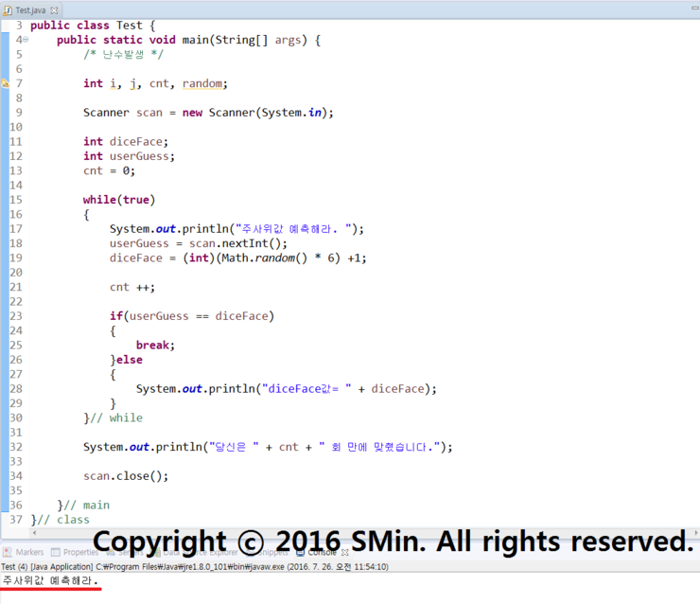700x604 pixels.
Task: Click 'cnt ++;' on line 21
Action: click(x=132, y=287)
